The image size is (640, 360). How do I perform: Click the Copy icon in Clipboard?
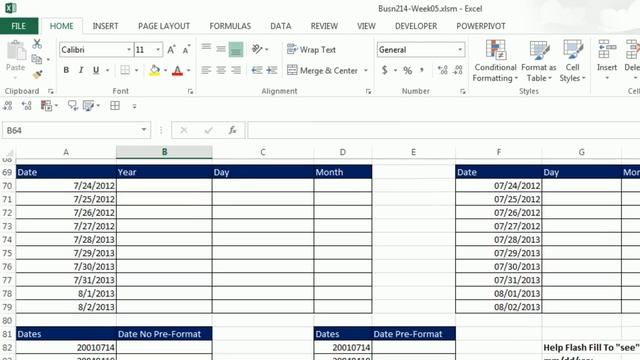point(37,59)
